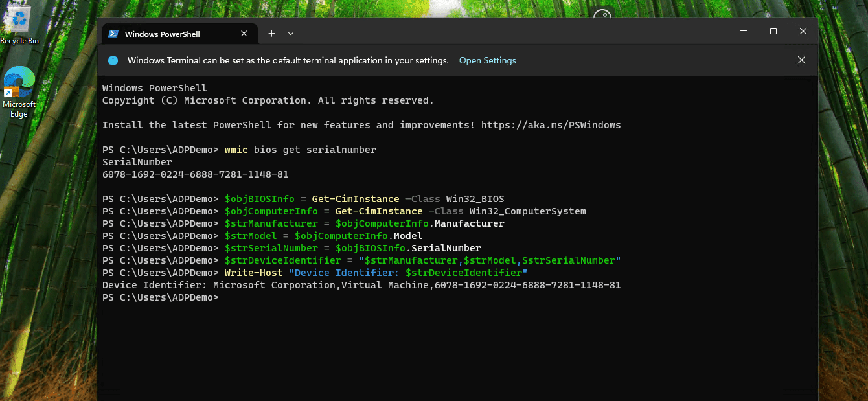Minimize the Windows Terminal window

[x=743, y=31]
